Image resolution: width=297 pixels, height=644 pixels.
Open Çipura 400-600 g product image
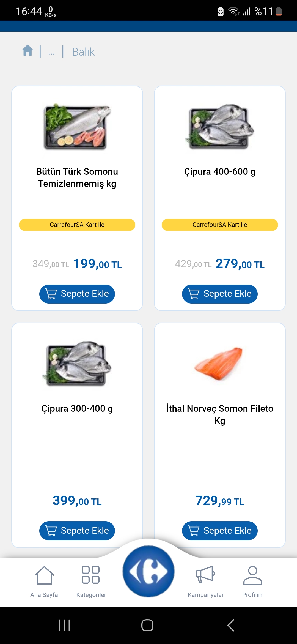click(220, 127)
